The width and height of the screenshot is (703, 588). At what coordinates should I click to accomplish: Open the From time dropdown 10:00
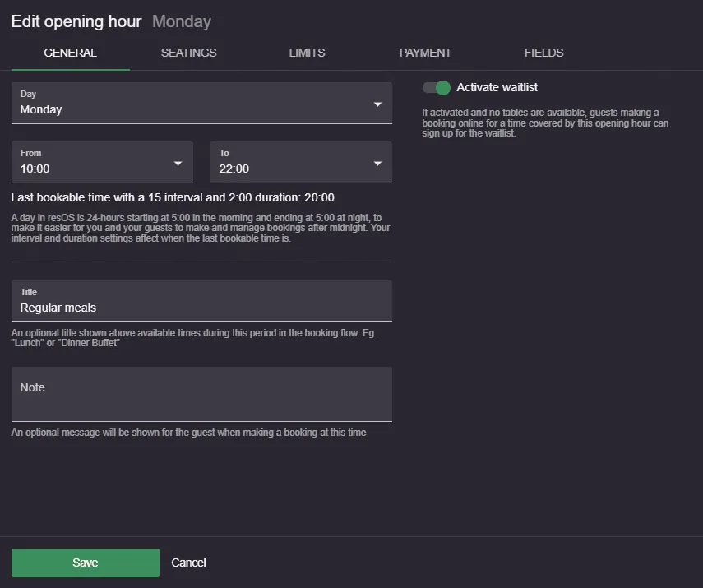pos(102,162)
